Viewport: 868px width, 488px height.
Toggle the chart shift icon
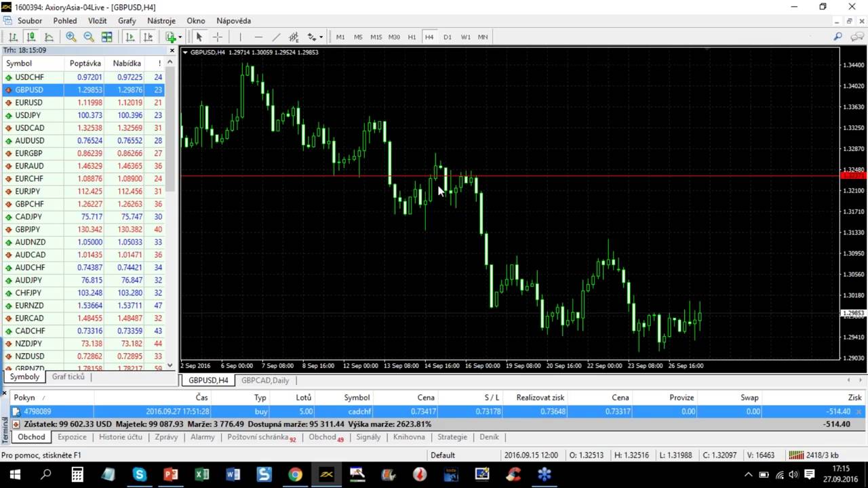coord(148,37)
